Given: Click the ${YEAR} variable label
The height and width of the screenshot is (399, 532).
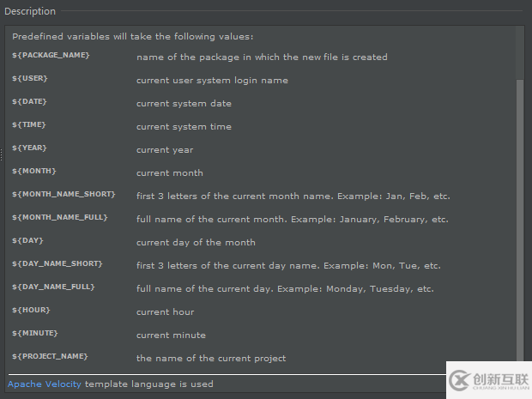Looking at the screenshot, I should pyautogui.click(x=29, y=148).
